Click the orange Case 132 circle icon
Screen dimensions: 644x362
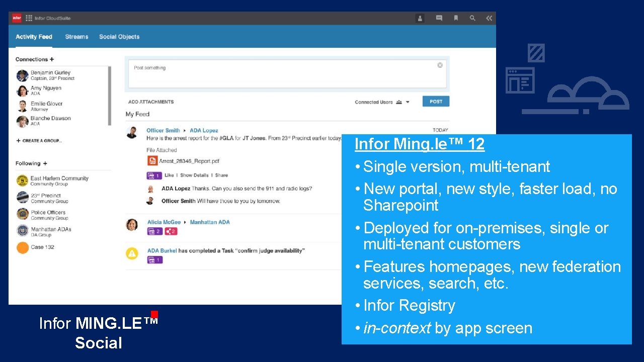pyautogui.click(x=23, y=248)
